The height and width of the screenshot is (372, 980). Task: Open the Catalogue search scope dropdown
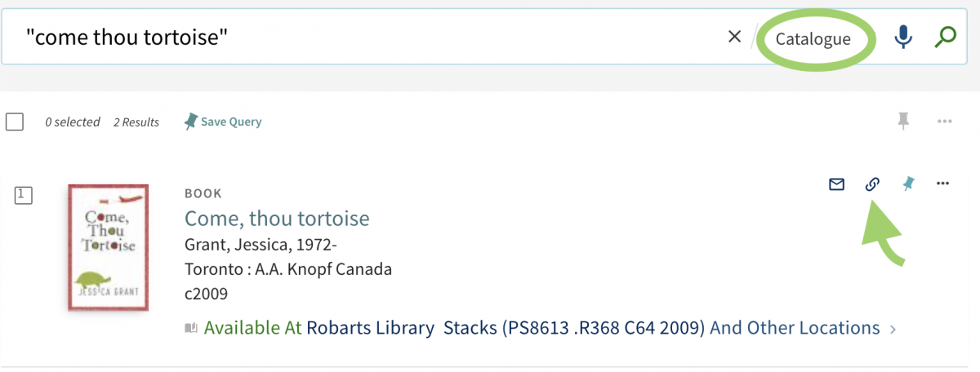pos(813,38)
